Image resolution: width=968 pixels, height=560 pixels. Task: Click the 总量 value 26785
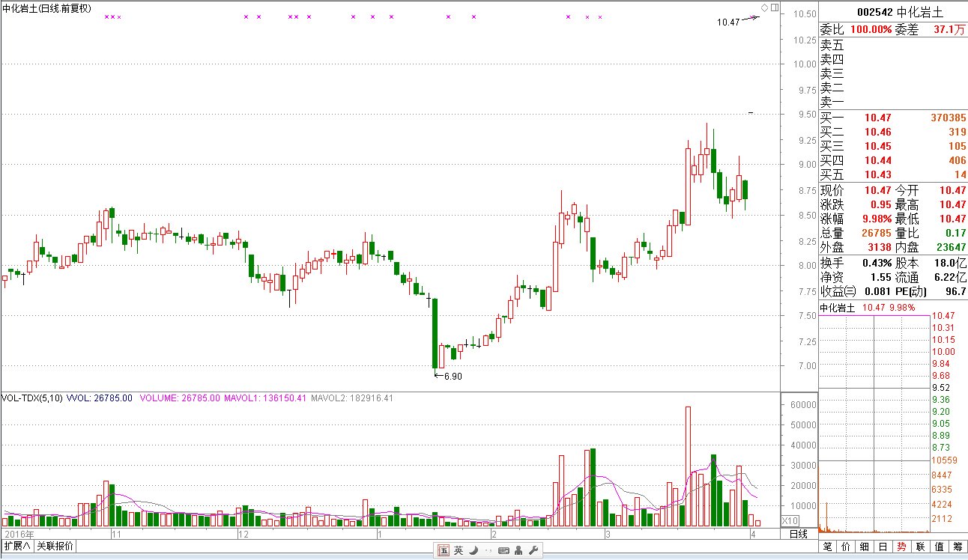[x=877, y=233]
